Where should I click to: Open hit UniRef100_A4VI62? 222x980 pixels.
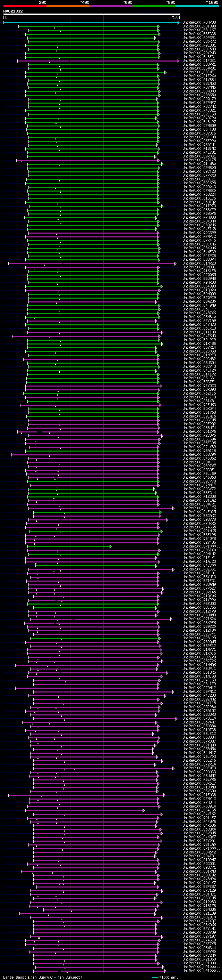[199, 814]
